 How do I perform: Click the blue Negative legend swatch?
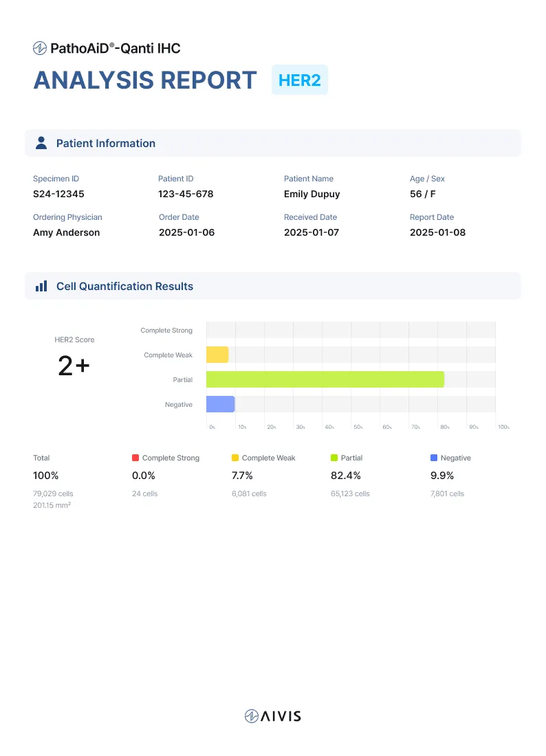433,458
